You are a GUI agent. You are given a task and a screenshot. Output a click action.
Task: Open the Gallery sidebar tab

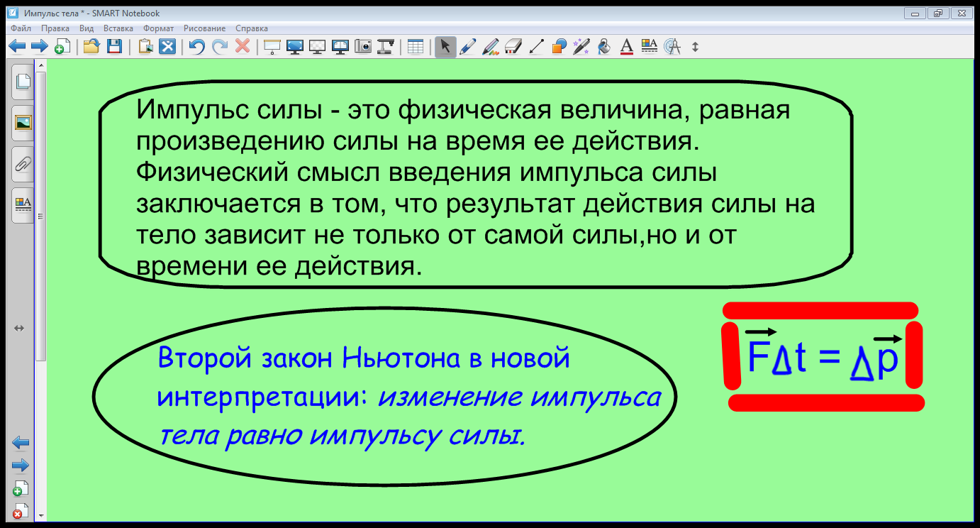pyautogui.click(x=23, y=123)
